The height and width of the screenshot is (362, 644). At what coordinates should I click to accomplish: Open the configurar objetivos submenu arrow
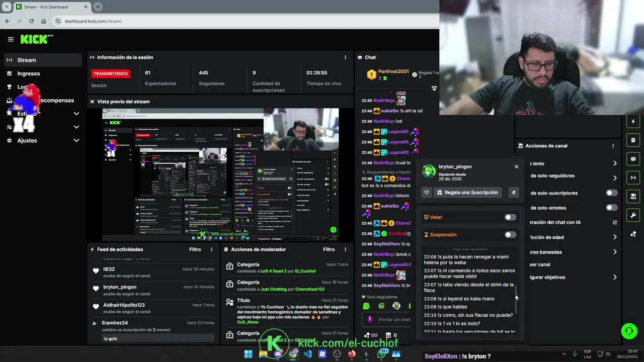coord(615,277)
